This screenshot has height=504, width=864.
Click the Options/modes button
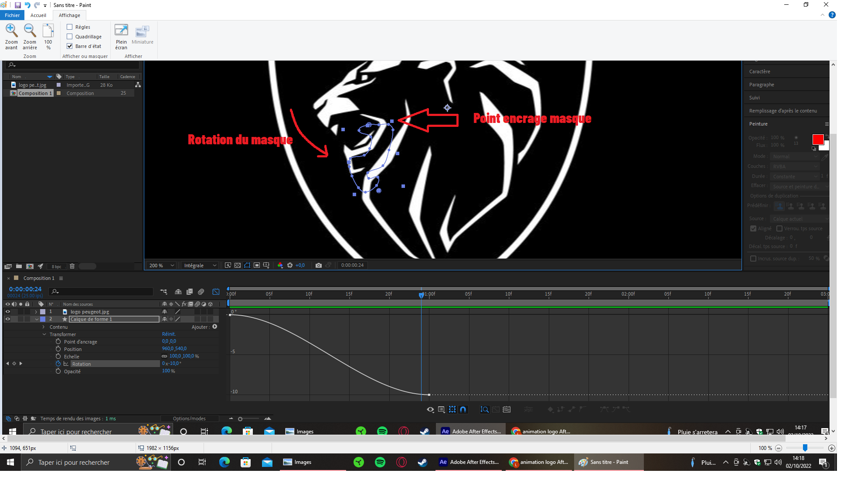point(189,419)
